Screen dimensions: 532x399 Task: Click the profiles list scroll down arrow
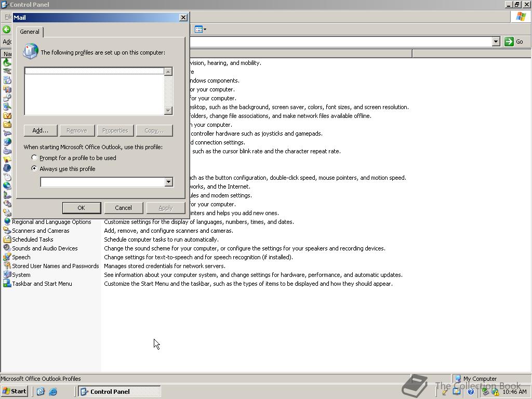[168, 111]
